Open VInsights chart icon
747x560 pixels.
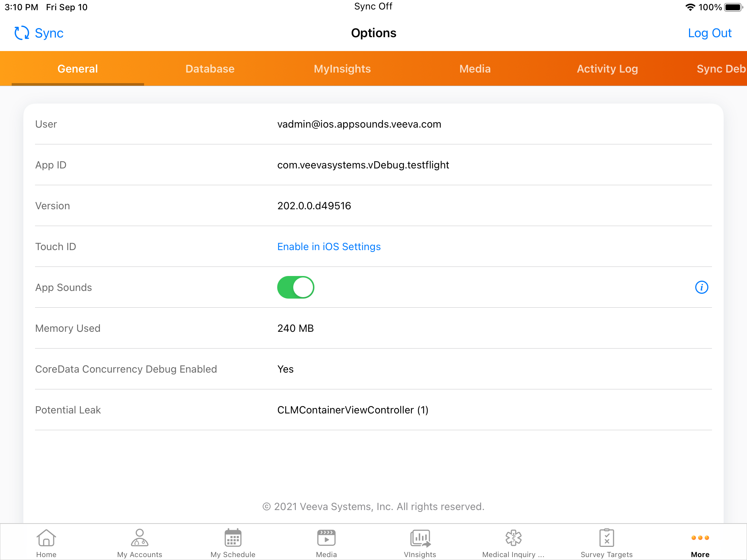(x=420, y=538)
